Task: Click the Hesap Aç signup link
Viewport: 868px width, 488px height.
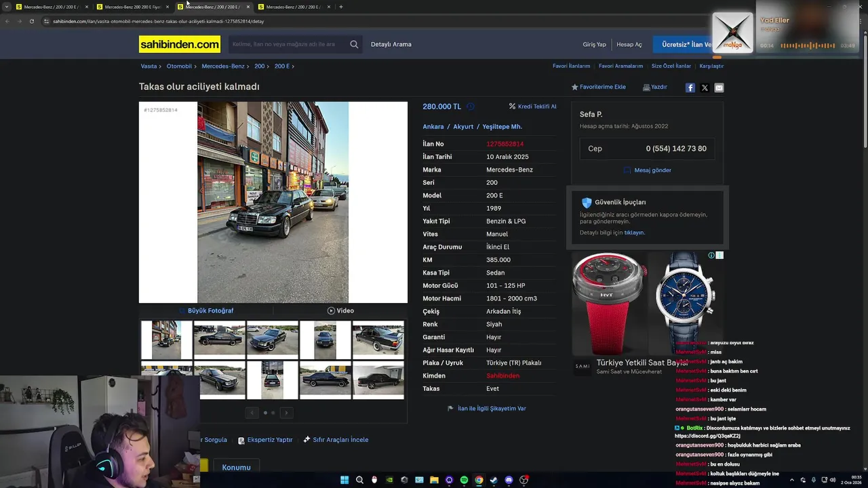Action: pos(629,44)
